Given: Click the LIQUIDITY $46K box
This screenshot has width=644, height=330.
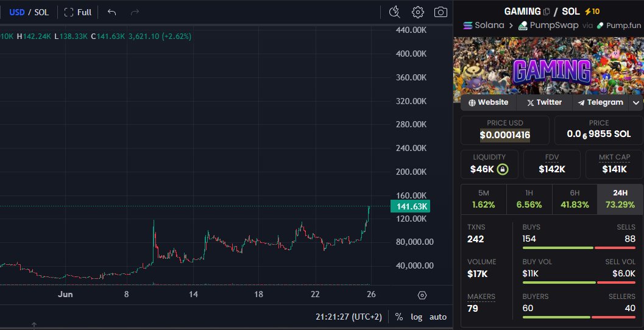Looking at the screenshot, I should 489,164.
